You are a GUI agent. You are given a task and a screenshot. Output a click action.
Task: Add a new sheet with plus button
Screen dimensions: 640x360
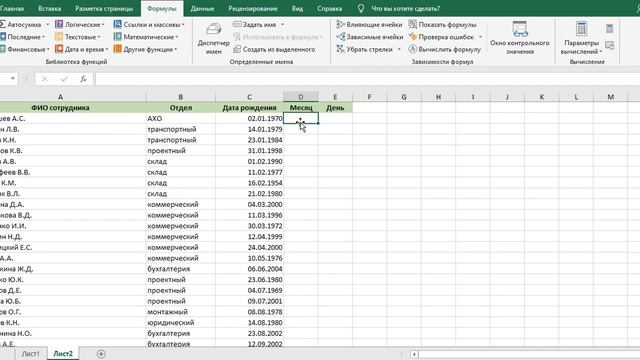101,354
